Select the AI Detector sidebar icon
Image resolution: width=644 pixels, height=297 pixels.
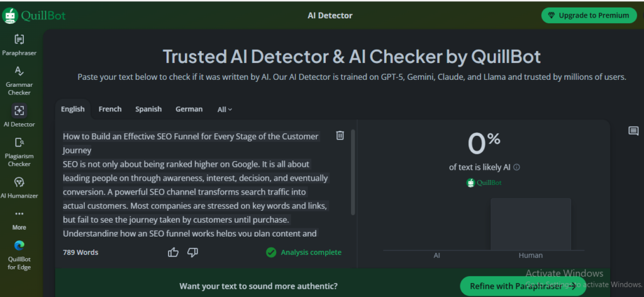(x=19, y=111)
